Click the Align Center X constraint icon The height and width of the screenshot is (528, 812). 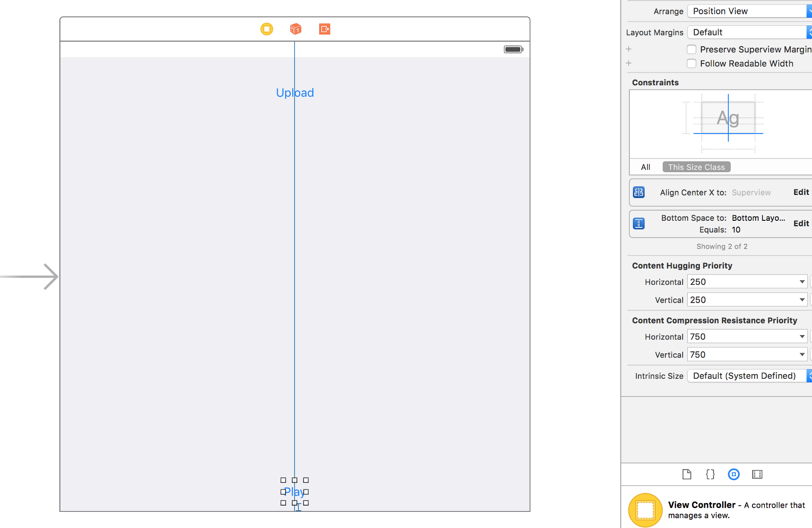(639, 192)
